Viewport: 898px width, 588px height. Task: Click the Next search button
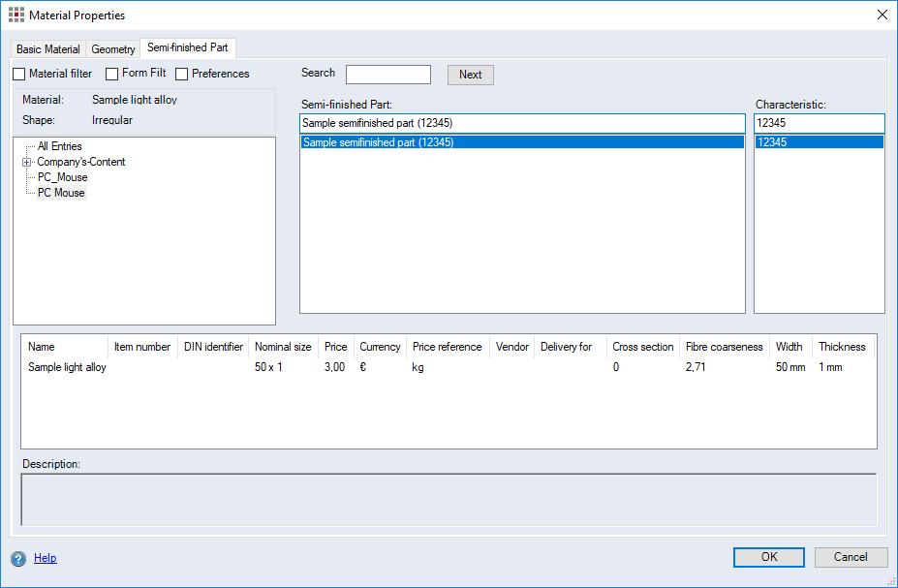[470, 74]
